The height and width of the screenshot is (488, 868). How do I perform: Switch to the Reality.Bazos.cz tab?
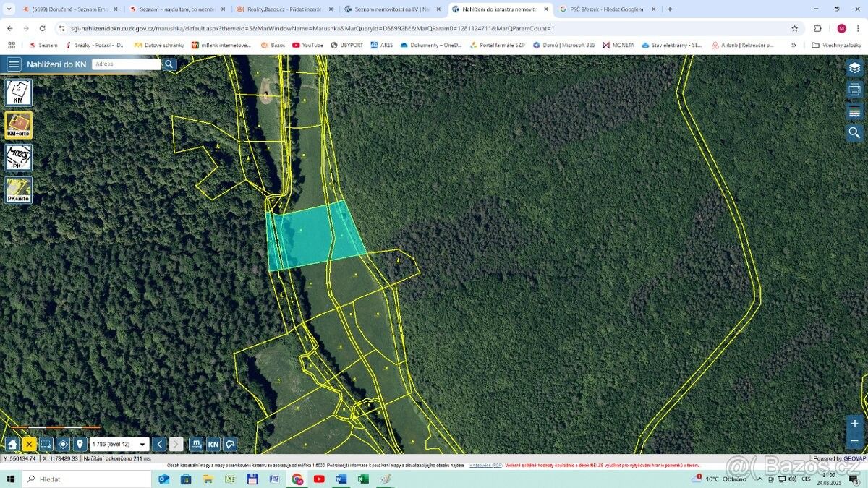(284, 9)
